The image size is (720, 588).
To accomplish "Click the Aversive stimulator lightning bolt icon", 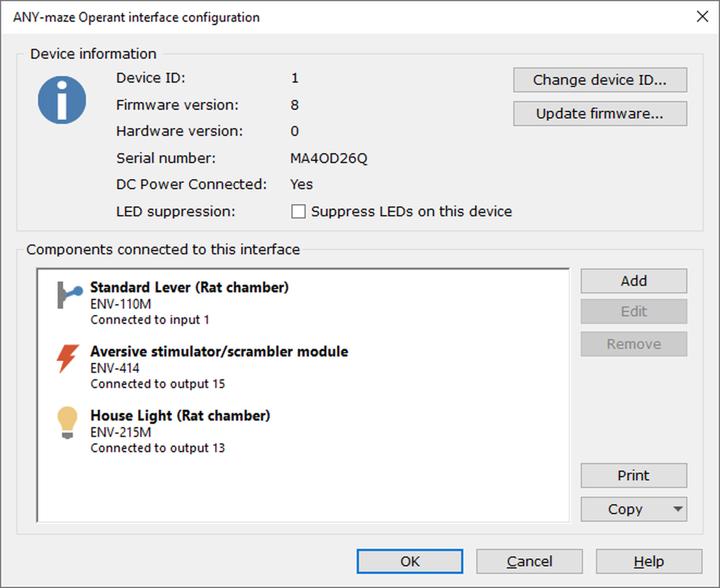I will [x=68, y=358].
